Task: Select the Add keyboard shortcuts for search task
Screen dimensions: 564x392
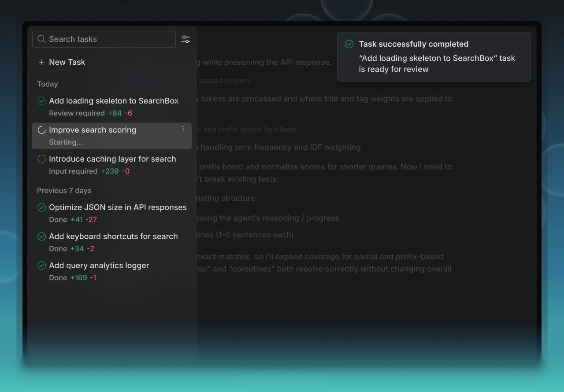Action: [113, 236]
